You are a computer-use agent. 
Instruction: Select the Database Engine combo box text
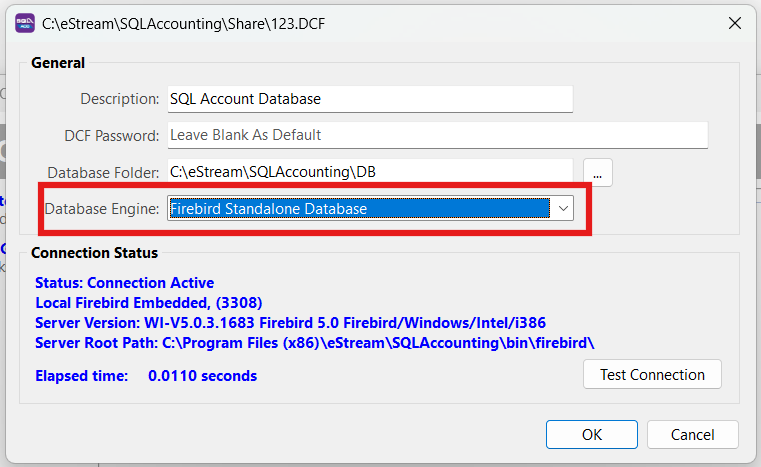(358, 209)
